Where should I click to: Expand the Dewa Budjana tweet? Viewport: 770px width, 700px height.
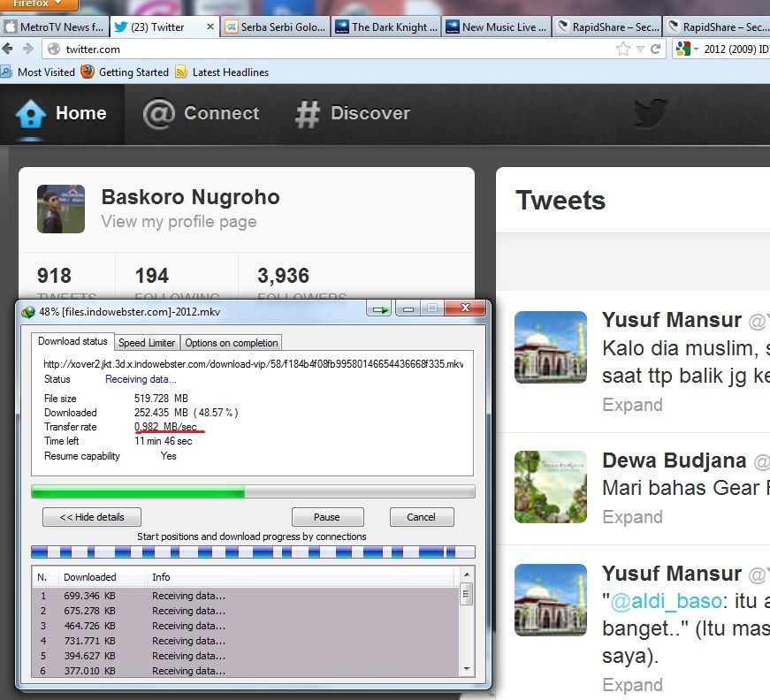[x=632, y=517]
